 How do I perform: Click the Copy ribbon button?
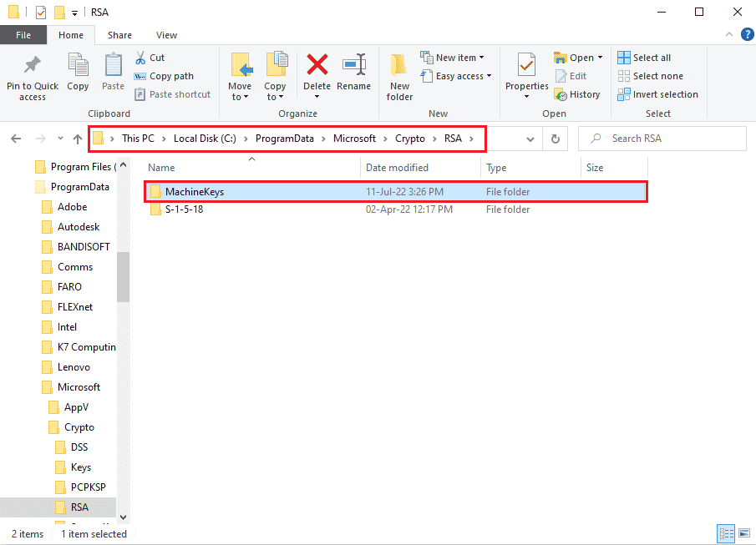tap(78, 72)
